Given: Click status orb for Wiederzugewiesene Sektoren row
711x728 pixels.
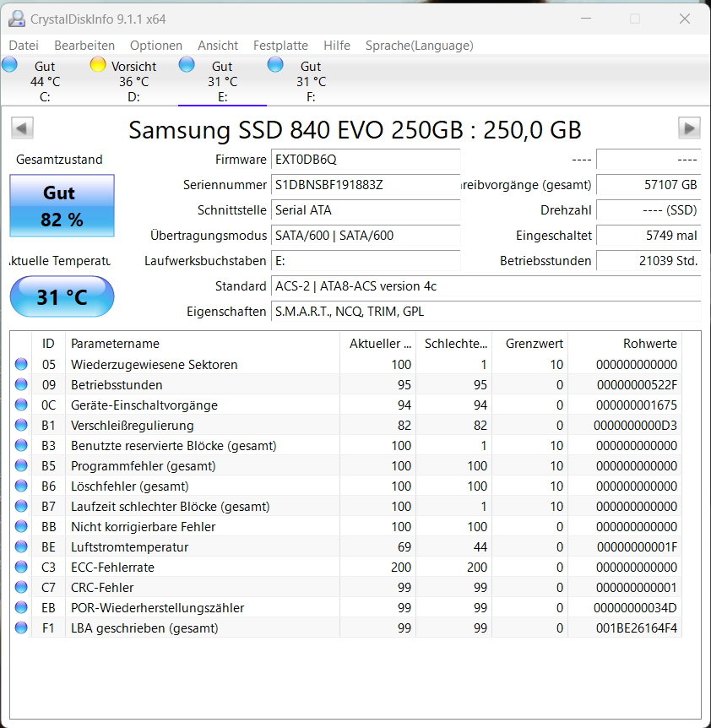Looking at the screenshot, I should pyautogui.click(x=21, y=364).
